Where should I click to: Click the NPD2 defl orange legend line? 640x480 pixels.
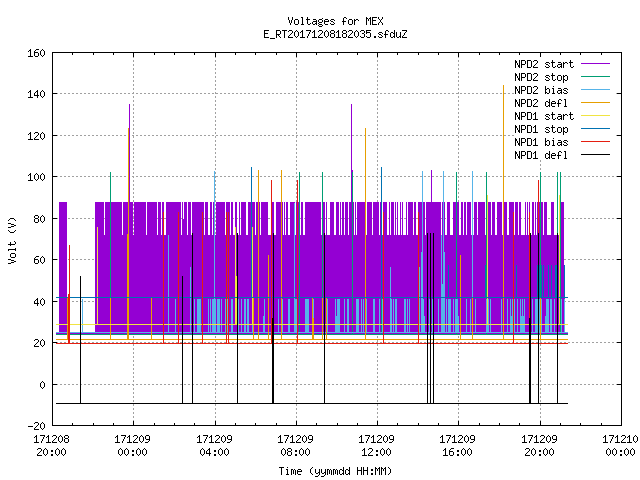[595, 103]
